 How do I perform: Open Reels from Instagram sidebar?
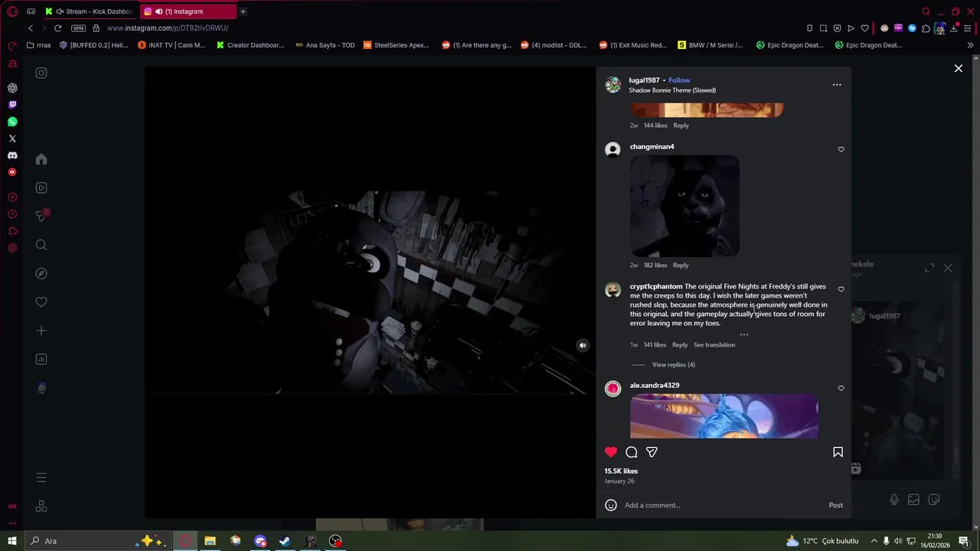coord(41,187)
